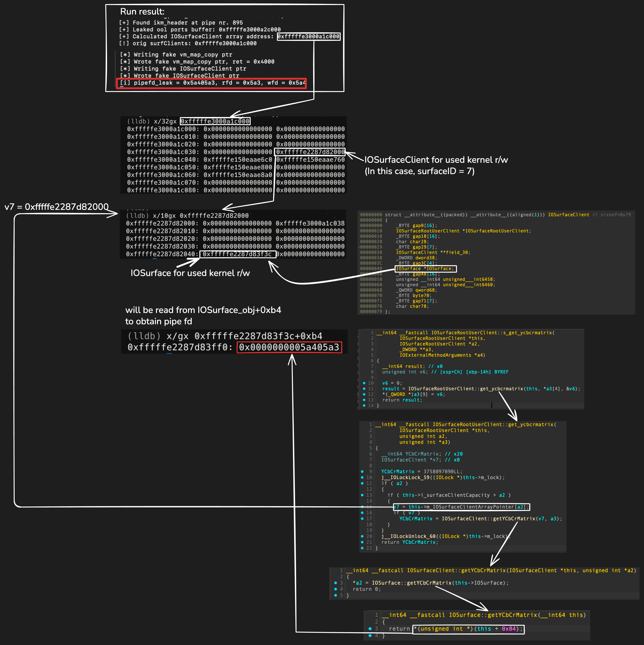Image resolution: width=644 pixels, height=645 pixels.
Task: Click 'IOSurfaceRootUserClient *IOSurfaceRootUserClient;' struct member
Action: click(463, 231)
